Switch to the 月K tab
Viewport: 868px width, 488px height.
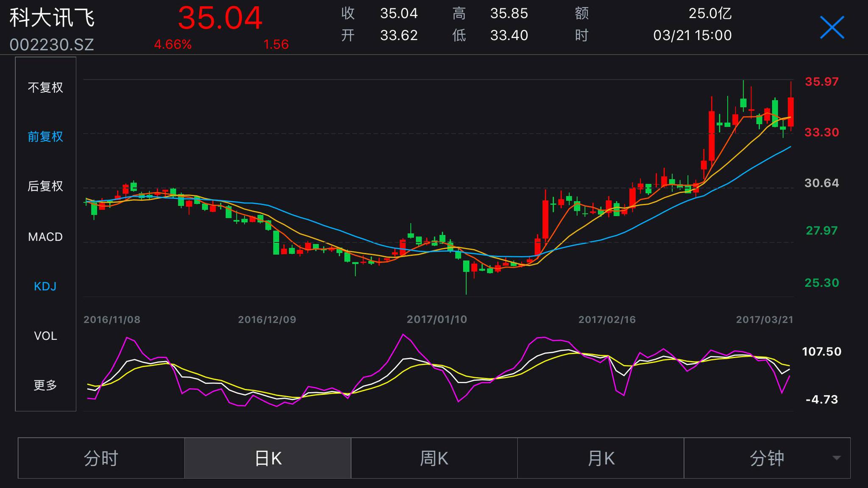[x=601, y=458]
